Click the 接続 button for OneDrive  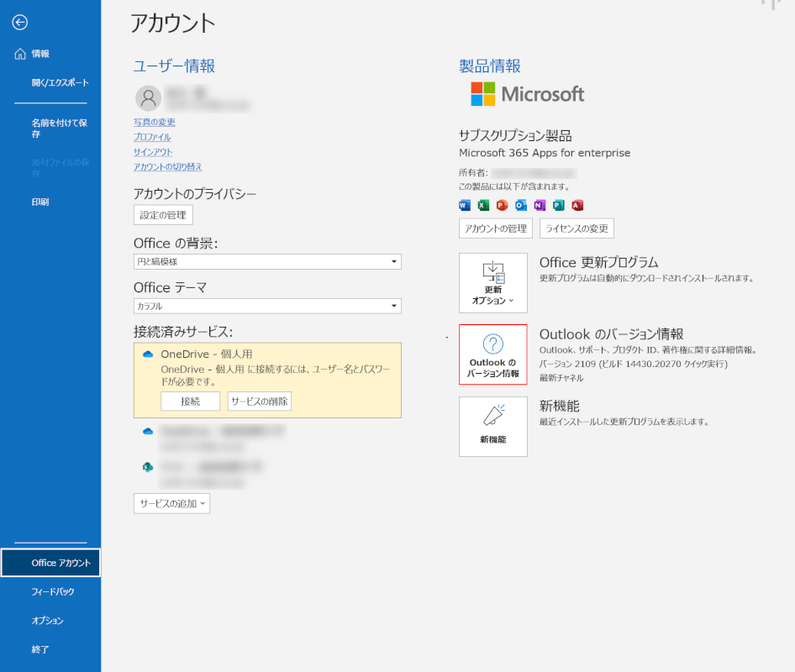190,402
